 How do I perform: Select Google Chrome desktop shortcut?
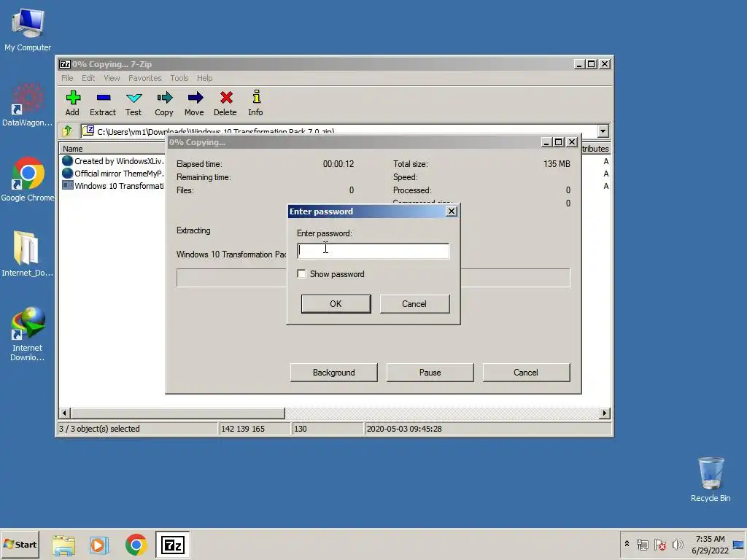(x=28, y=179)
